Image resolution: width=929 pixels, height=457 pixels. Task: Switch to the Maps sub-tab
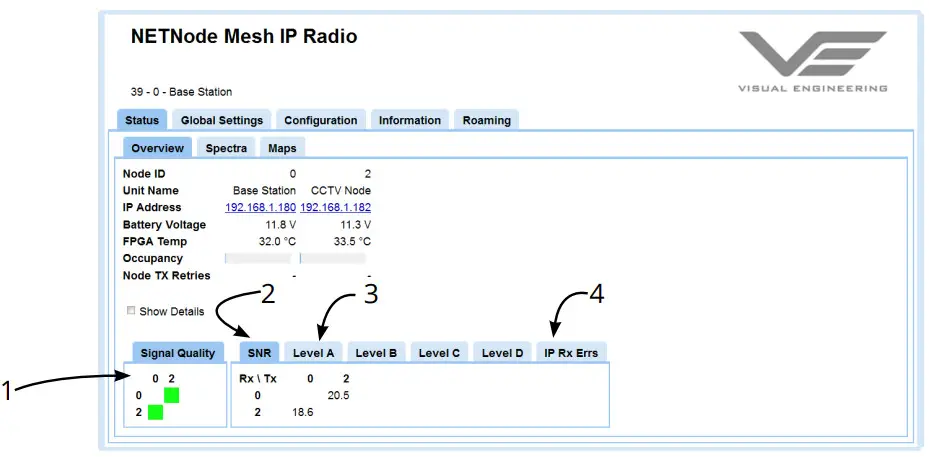pyautogui.click(x=282, y=148)
